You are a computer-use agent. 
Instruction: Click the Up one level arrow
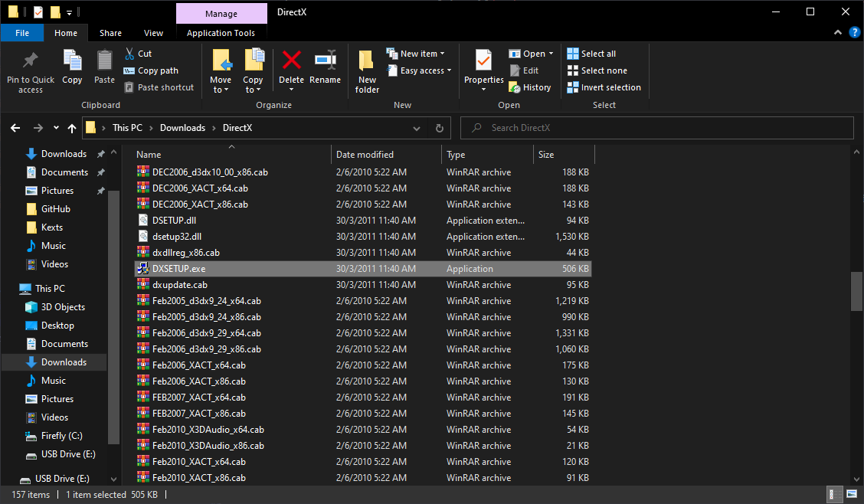pyautogui.click(x=72, y=128)
